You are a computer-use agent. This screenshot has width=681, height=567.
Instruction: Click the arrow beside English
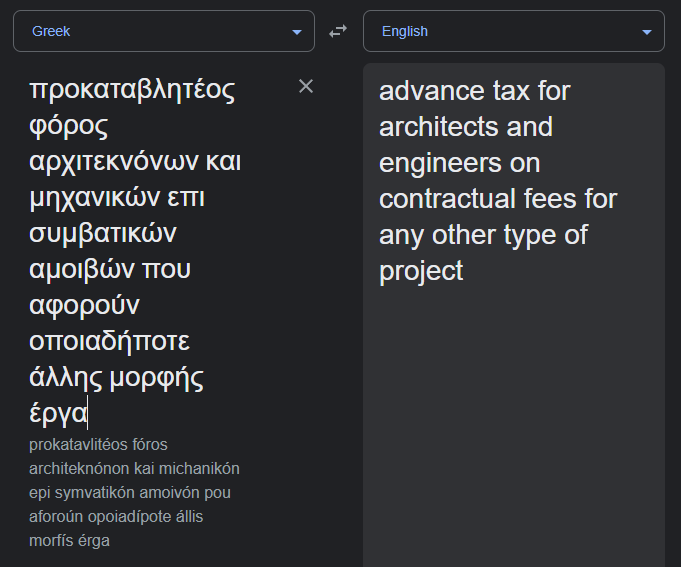[647, 32]
